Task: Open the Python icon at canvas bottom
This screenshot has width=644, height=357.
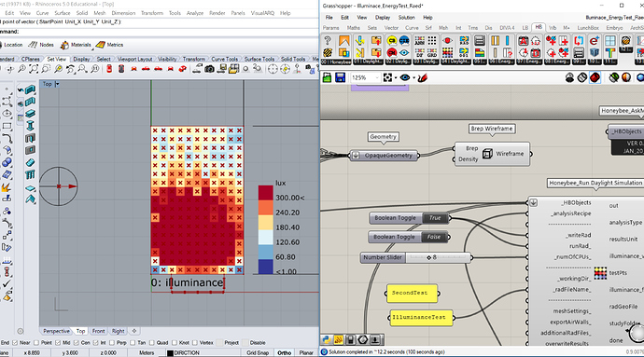Action: pos(327,340)
